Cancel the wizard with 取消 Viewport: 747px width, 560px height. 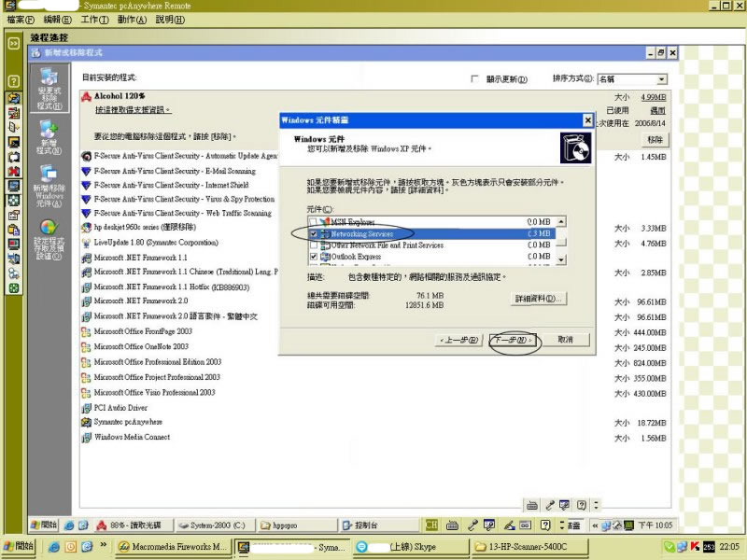566,340
